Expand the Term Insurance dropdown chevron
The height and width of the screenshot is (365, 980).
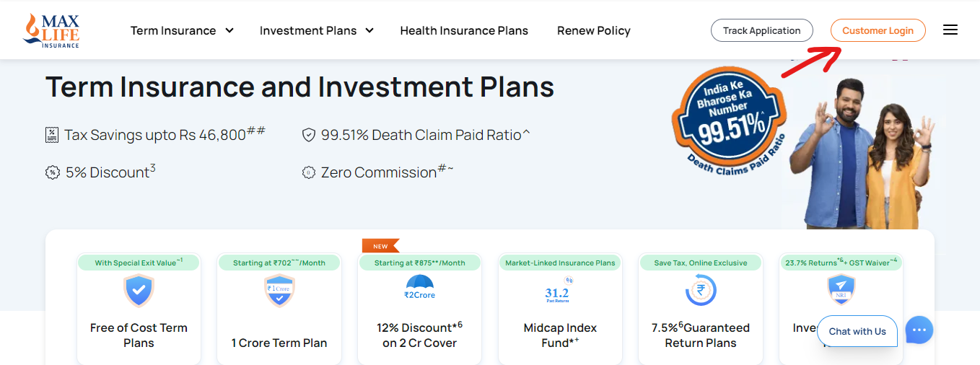(229, 30)
